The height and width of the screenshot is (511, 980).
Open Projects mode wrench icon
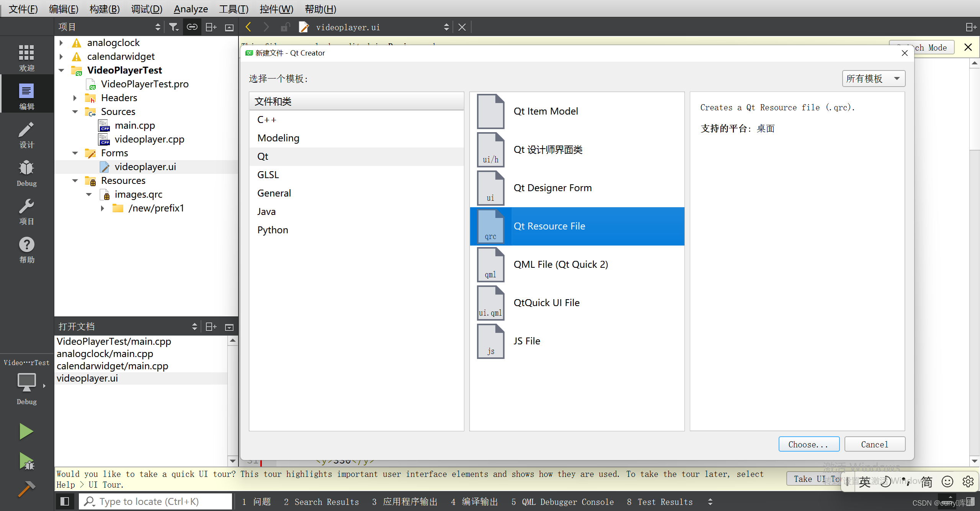(x=26, y=211)
